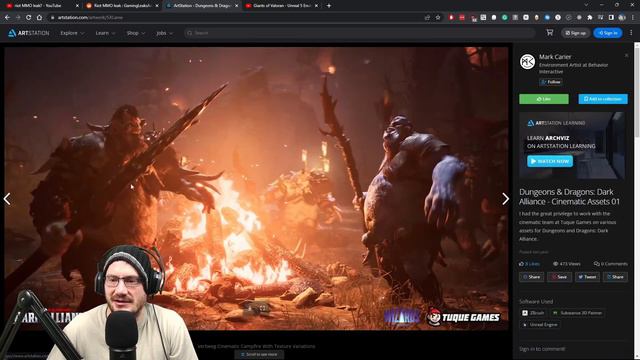This screenshot has width=640, height=360.
Task: Tweet this artwork
Action: [x=587, y=277]
